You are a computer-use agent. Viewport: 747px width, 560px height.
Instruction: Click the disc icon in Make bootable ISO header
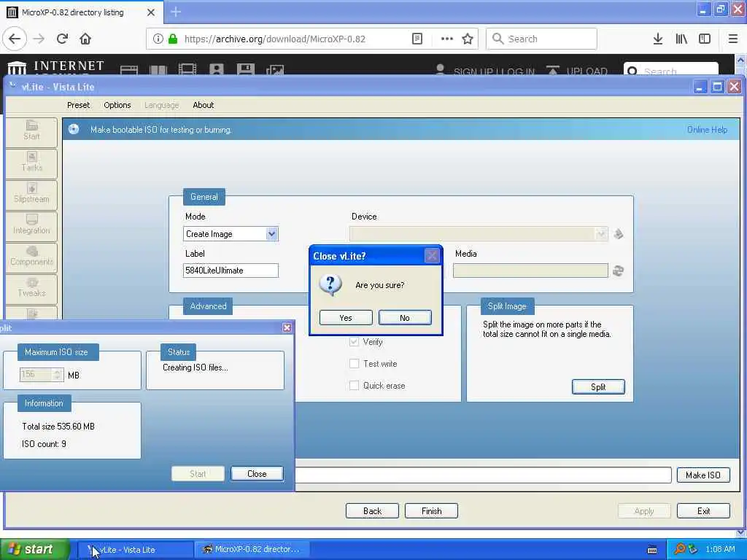(74, 129)
